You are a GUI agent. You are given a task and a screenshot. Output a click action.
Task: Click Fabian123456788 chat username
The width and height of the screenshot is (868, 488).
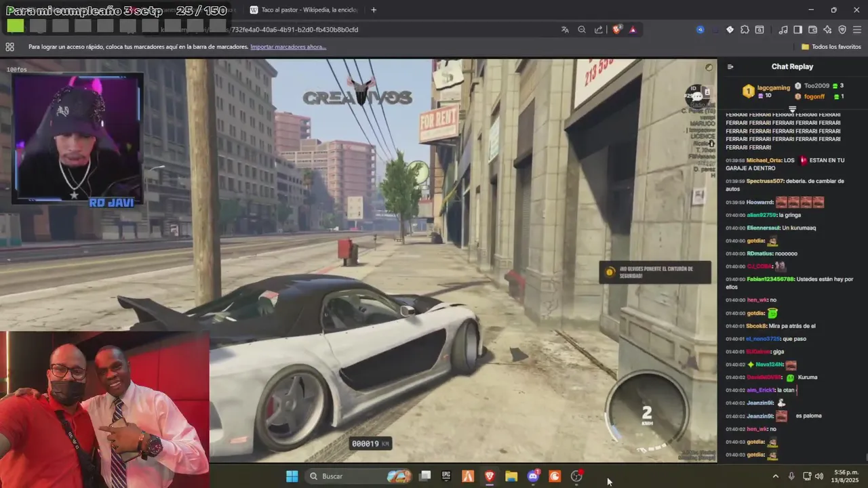tap(770, 279)
